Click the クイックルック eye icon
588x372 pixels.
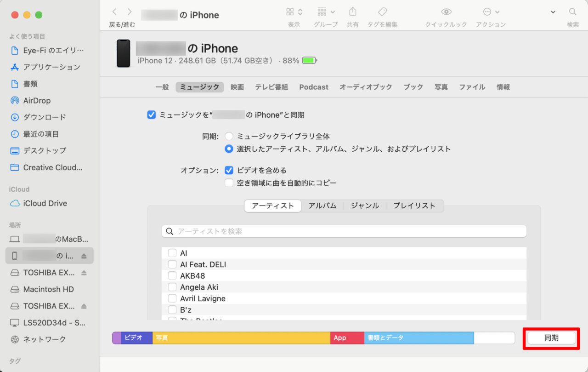(x=446, y=12)
